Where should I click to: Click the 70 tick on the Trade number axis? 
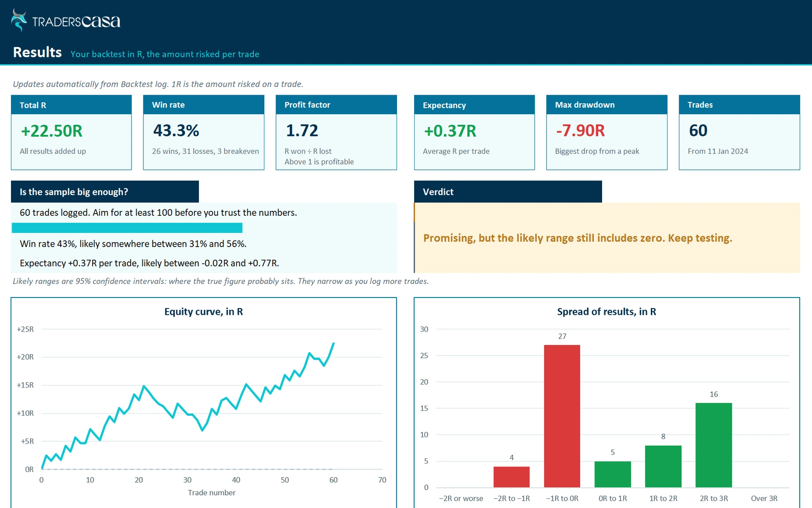pos(382,480)
